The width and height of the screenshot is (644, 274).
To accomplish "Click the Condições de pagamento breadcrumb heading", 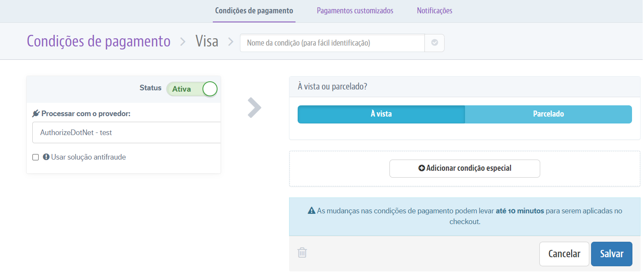I will pyautogui.click(x=99, y=42).
